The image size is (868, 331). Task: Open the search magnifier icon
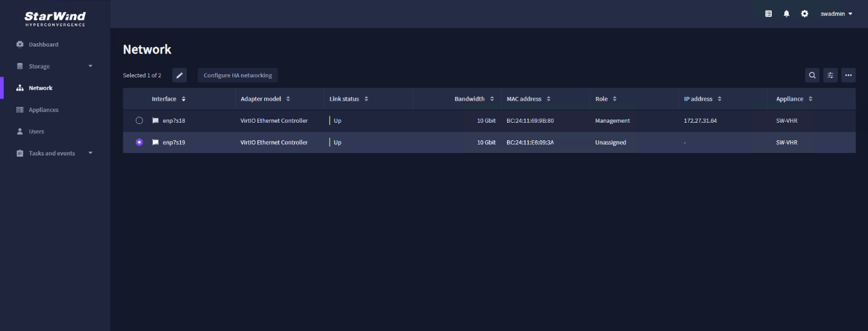coord(813,76)
